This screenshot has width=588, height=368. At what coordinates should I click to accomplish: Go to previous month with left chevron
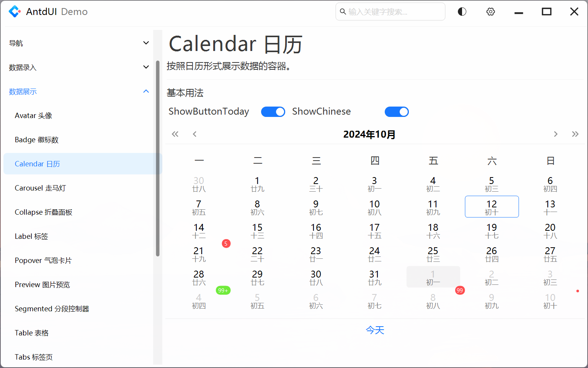click(x=194, y=134)
